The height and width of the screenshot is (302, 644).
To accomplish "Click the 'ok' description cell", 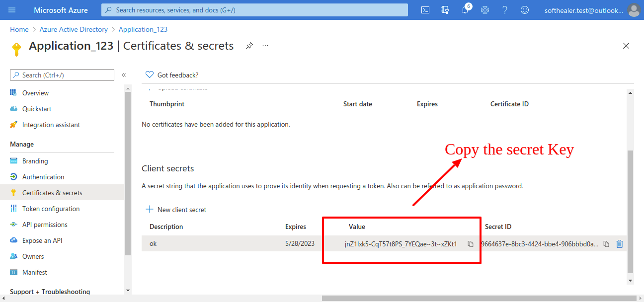I will click(x=153, y=243).
